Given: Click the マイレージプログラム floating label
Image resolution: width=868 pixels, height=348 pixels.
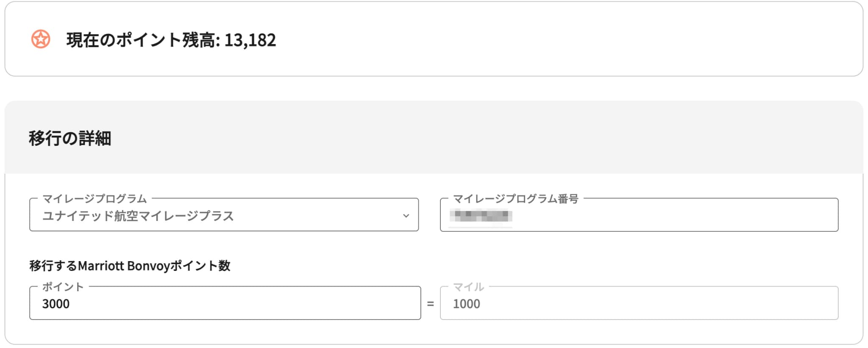Looking at the screenshot, I should (x=95, y=198).
